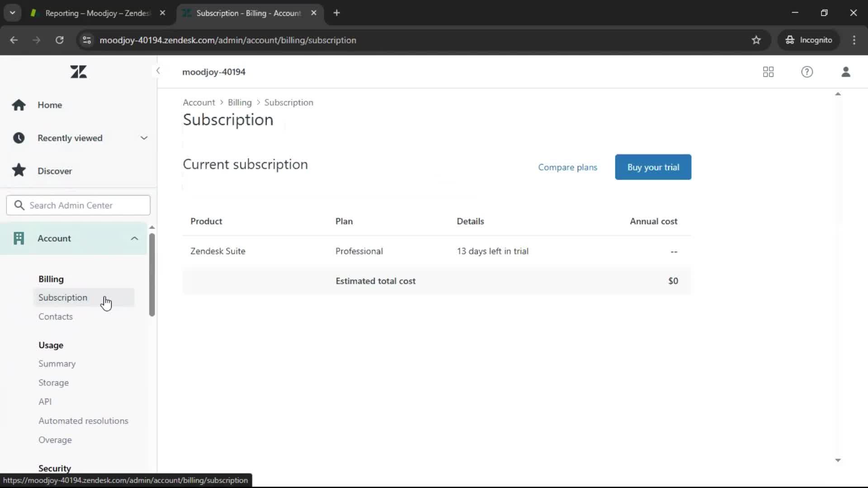Collapse the sidebar with the arrow icon
Screen dimensions: 868x488
click(158, 70)
